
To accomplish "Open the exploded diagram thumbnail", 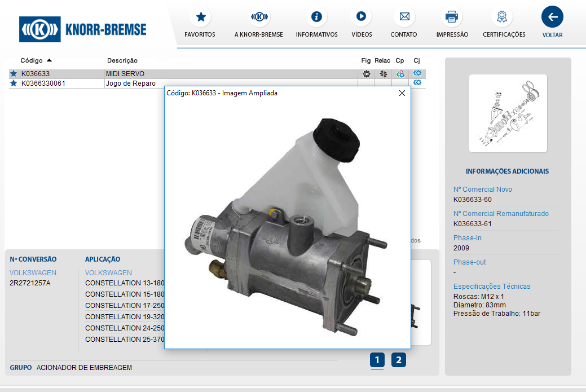I will (508, 113).
